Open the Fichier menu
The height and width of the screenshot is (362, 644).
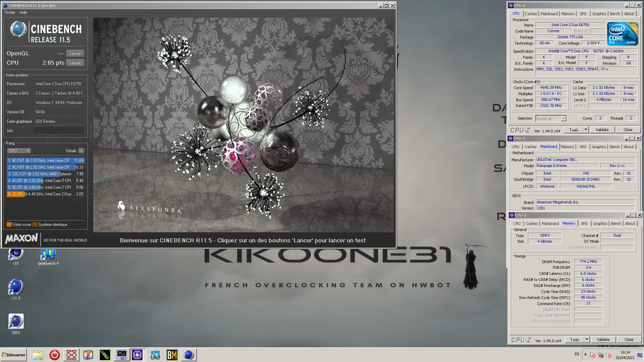pyautogui.click(x=10, y=12)
